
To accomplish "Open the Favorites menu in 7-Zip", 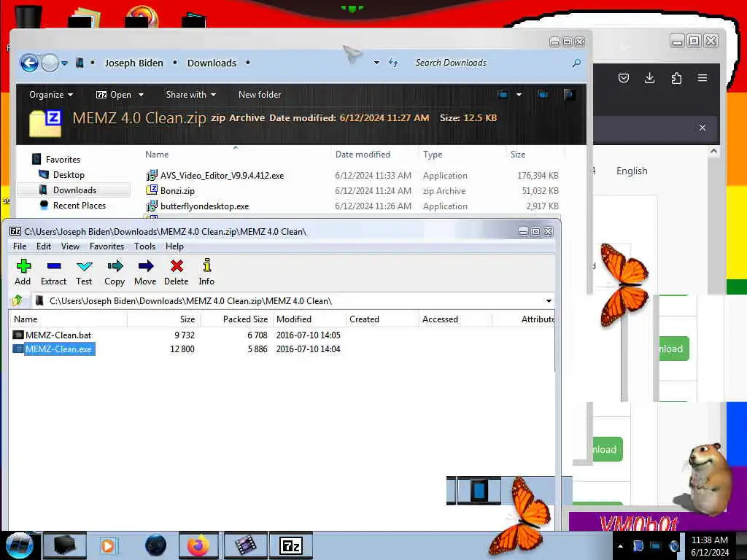I will click(x=107, y=246).
